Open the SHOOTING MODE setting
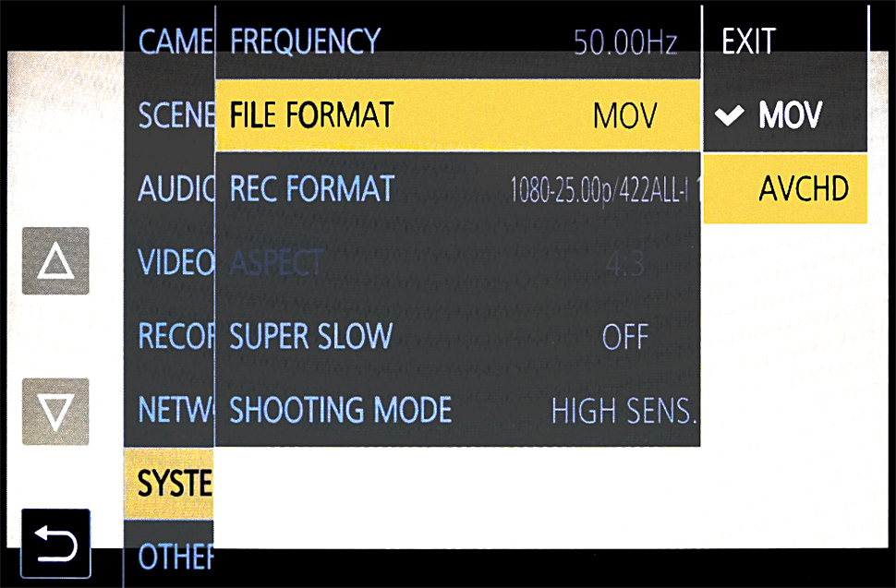Viewport: 896px width, 588px height. click(458, 409)
